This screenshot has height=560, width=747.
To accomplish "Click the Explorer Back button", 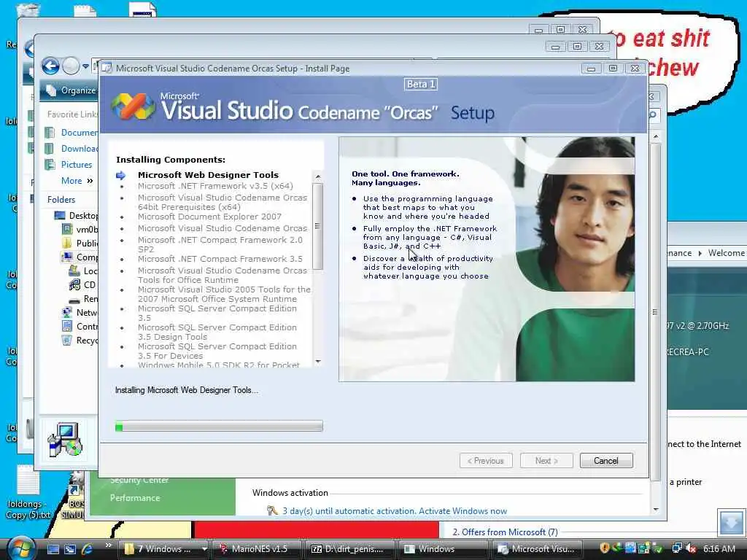I will pyautogui.click(x=50, y=66).
